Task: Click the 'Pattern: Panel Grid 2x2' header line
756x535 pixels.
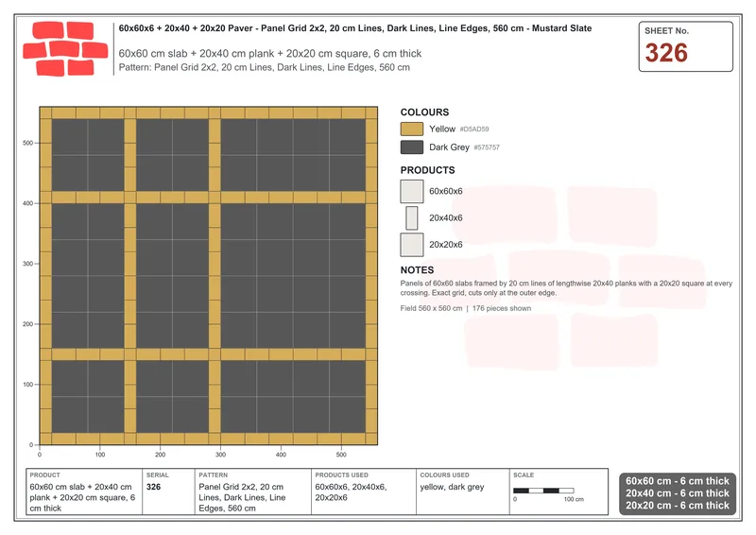Action: pyautogui.click(x=265, y=67)
